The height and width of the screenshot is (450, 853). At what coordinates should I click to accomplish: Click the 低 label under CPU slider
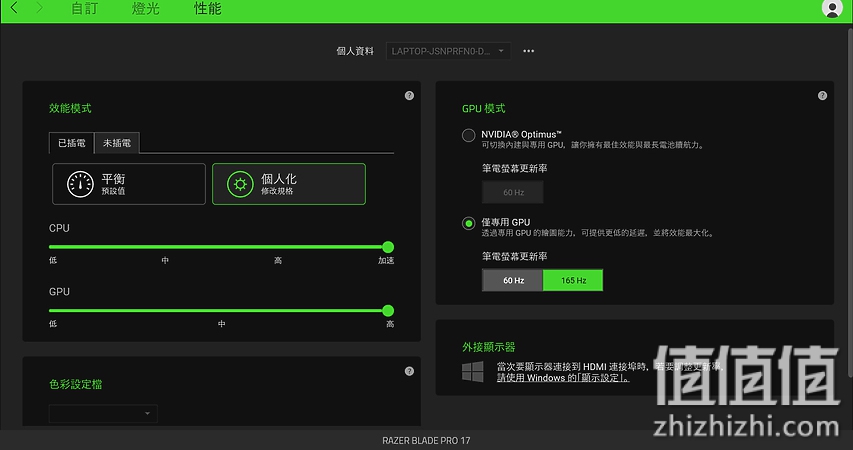[53, 261]
